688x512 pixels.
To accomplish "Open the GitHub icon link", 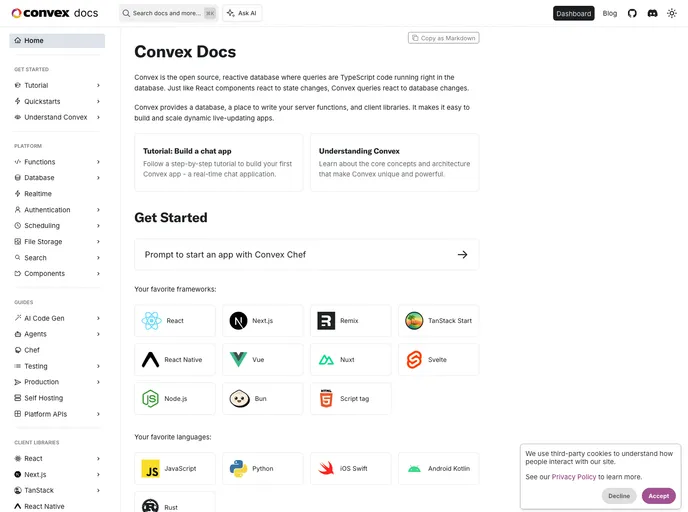I will tap(631, 14).
